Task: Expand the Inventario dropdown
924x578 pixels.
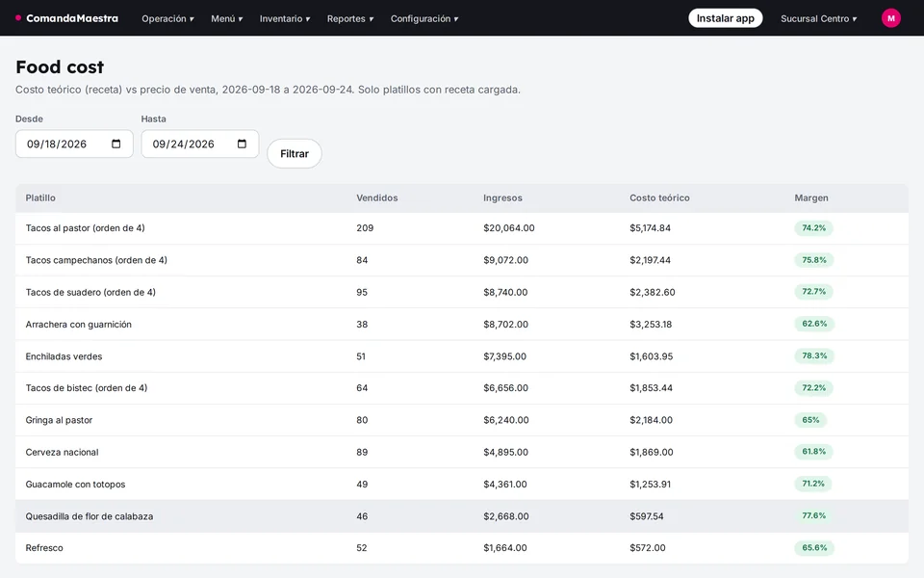Action: point(285,19)
